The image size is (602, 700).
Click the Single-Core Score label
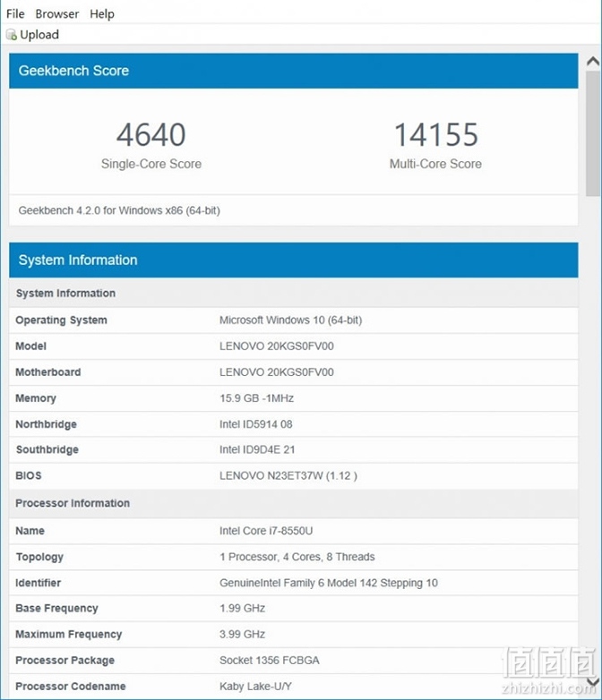click(151, 164)
